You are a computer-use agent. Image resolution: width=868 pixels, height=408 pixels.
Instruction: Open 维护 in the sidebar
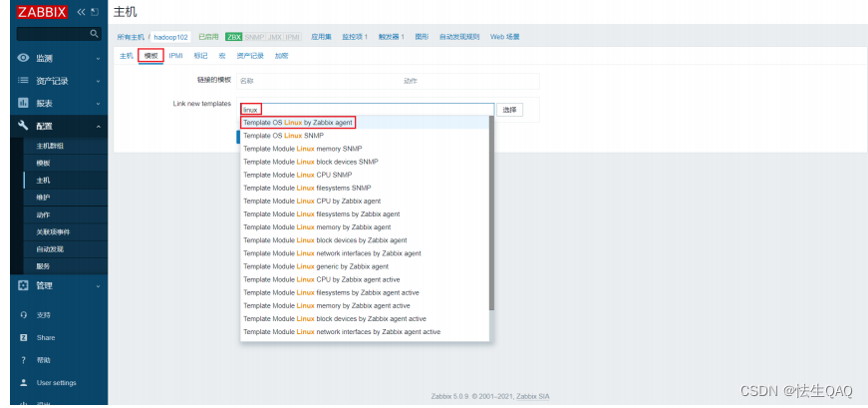(x=43, y=198)
